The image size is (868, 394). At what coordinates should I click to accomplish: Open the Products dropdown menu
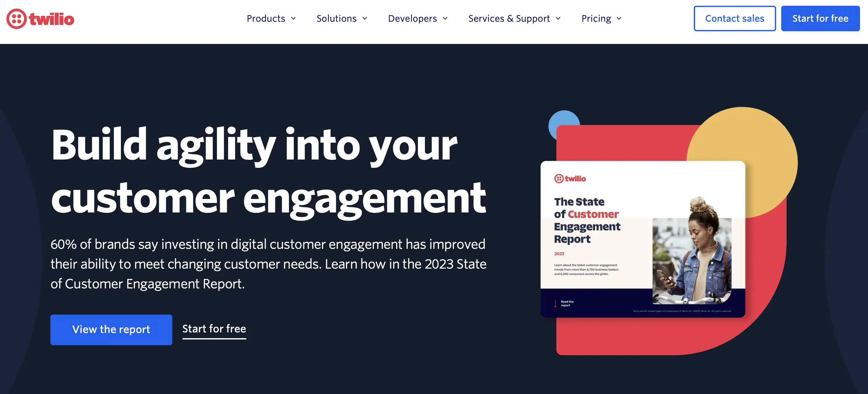pos(270,18)
